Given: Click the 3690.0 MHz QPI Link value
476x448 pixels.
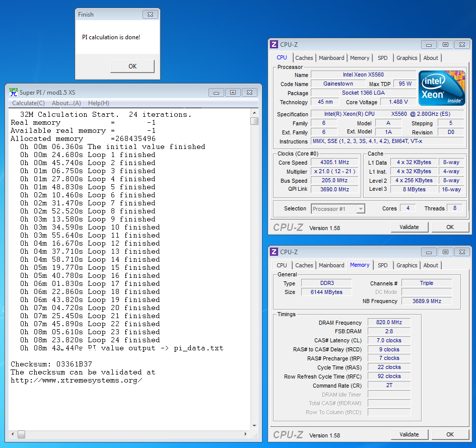Looking at the screenshot, I should tap(334, 189).
